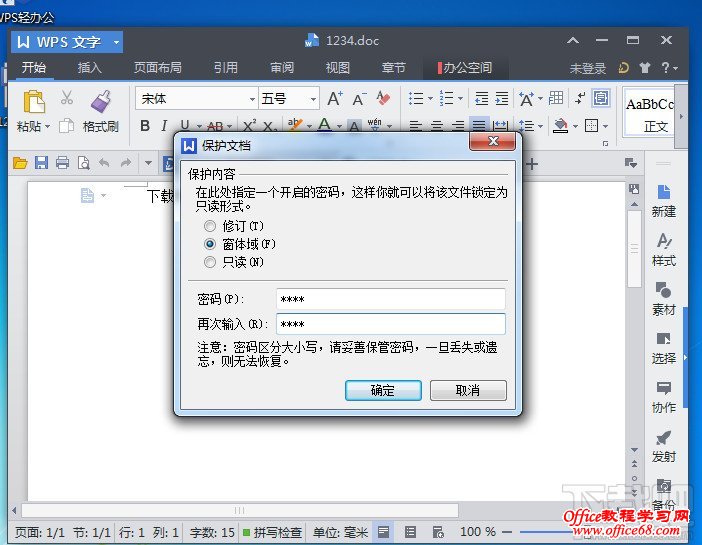Click 确定 to confirm document protection

click(383, 390)
